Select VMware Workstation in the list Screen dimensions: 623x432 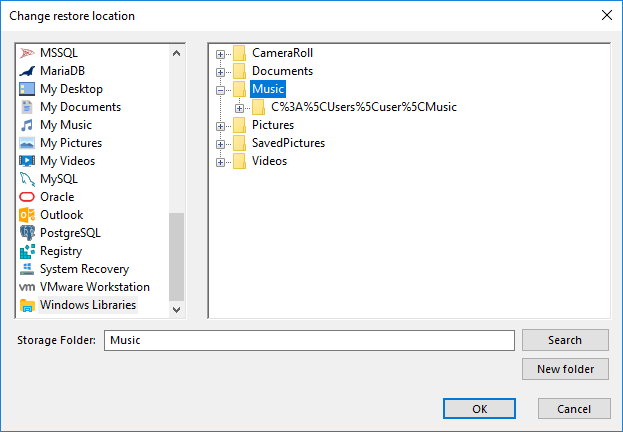click(95, 287)
